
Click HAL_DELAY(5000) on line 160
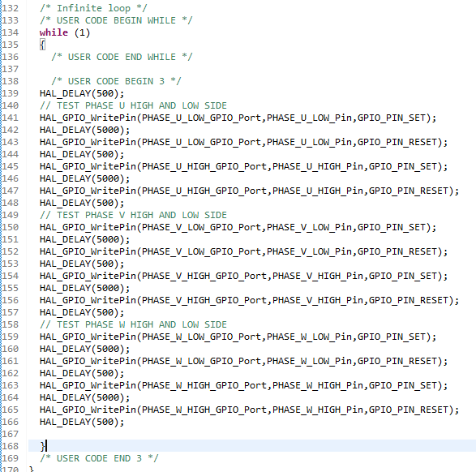point(84,349)
